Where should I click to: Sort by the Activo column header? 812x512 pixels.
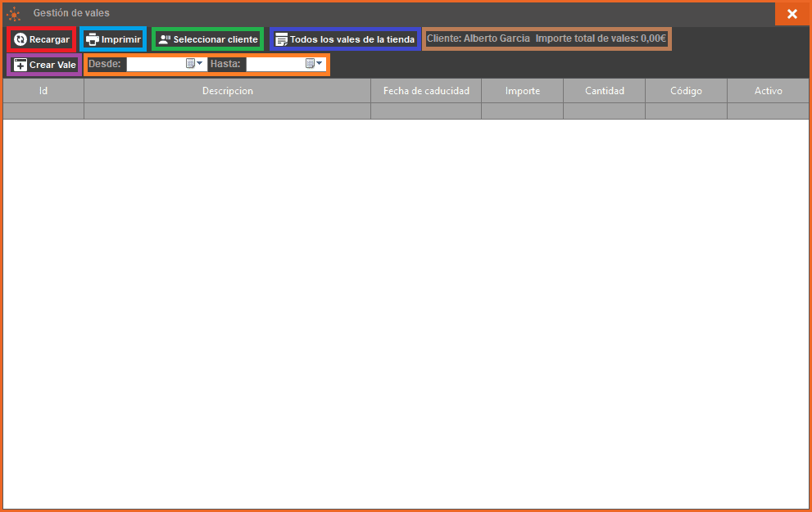pos(768,91)
